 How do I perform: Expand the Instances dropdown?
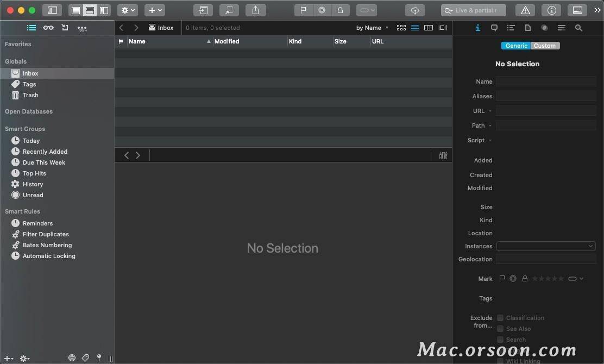(546, 246)
